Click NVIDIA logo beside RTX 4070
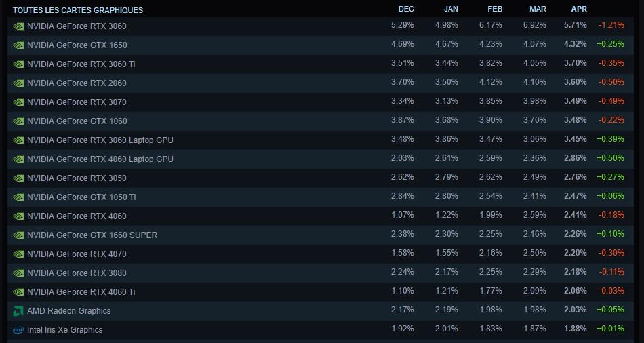The height and width of the screenshot is (343, 644). tap(18, 254)
